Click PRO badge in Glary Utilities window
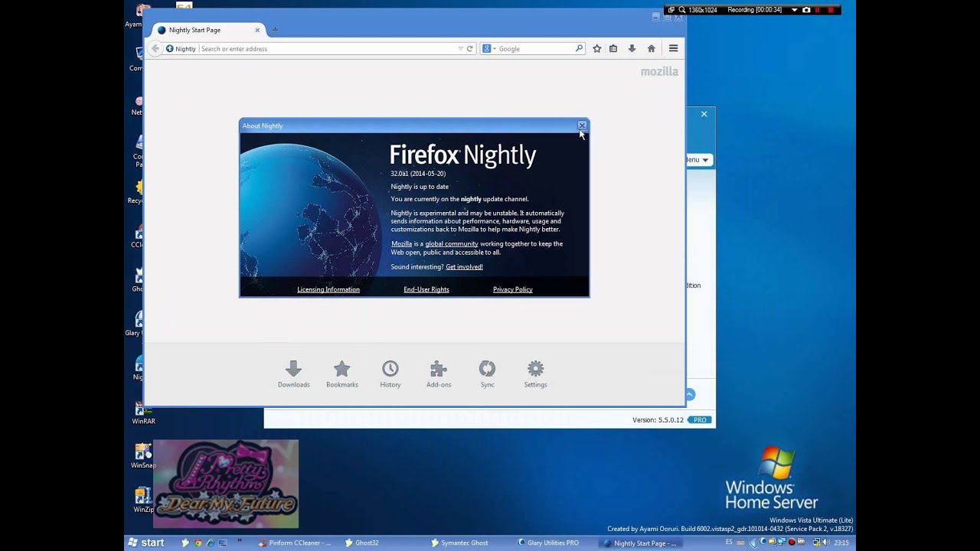 [x=699, y=420]
